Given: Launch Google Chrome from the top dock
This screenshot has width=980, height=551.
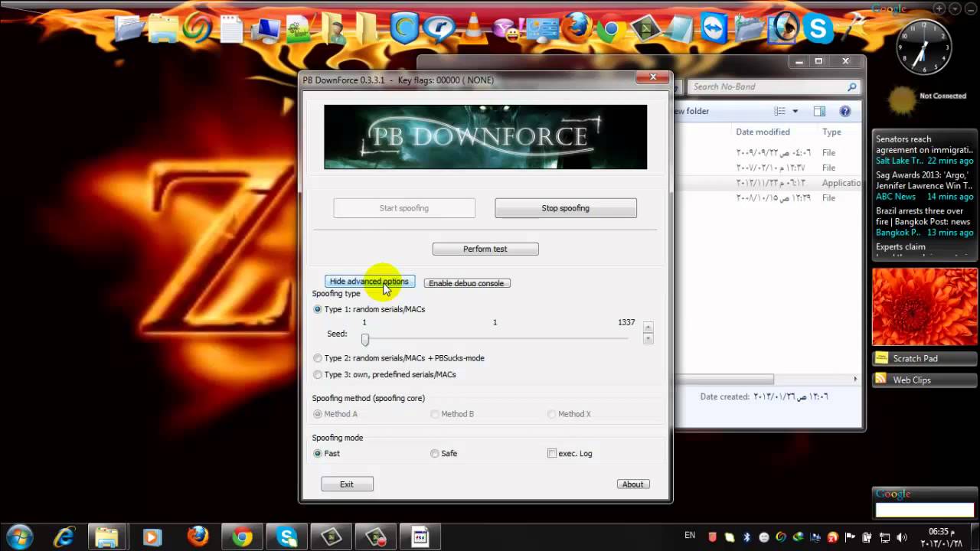Looking at the screenshot, I should click(x=612, y=29).
